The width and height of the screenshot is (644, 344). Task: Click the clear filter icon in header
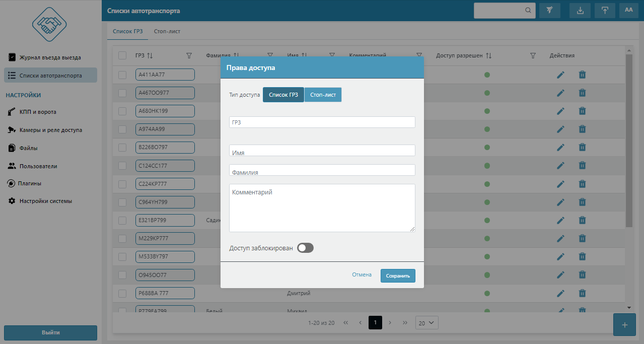coord(550,11)
